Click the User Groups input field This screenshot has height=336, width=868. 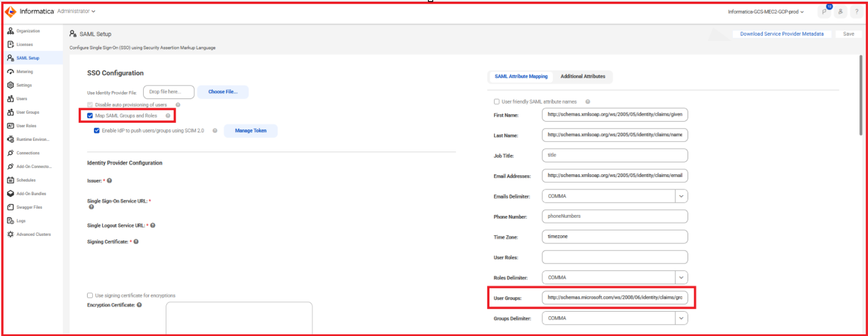click(615, 298)
